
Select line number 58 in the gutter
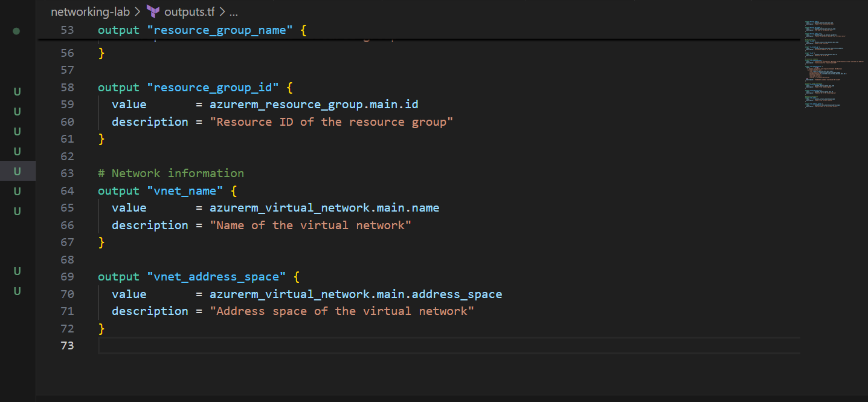67,88
